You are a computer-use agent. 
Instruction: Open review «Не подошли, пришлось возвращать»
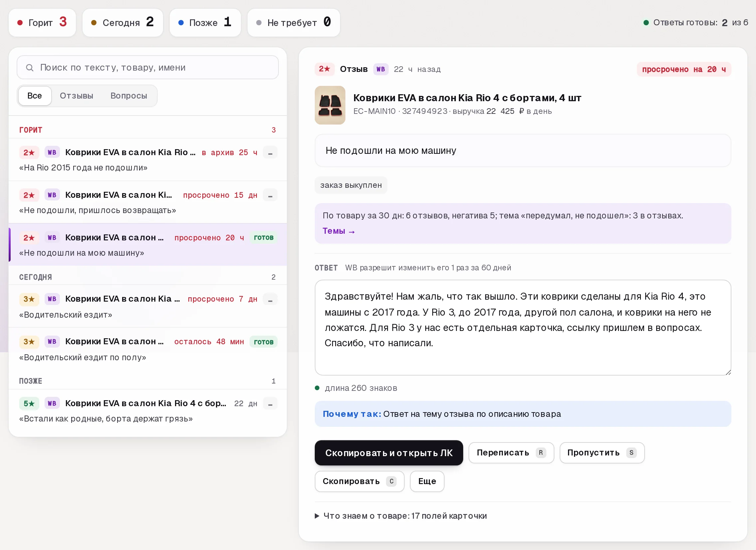click(x=148, y=202)
